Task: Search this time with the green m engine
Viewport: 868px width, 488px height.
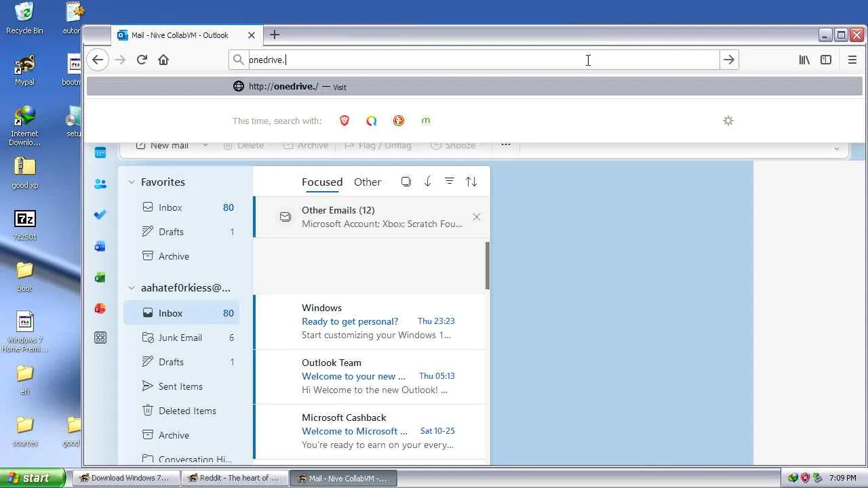Action: click(426, 121)
